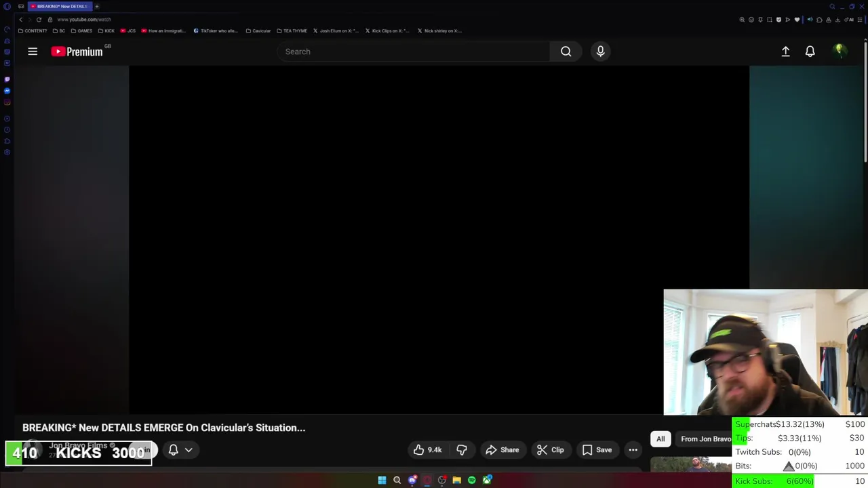The width and height of the screenshot is (868, 488).
Task: Open Windows Start button on taskbar
Action: 382,481
